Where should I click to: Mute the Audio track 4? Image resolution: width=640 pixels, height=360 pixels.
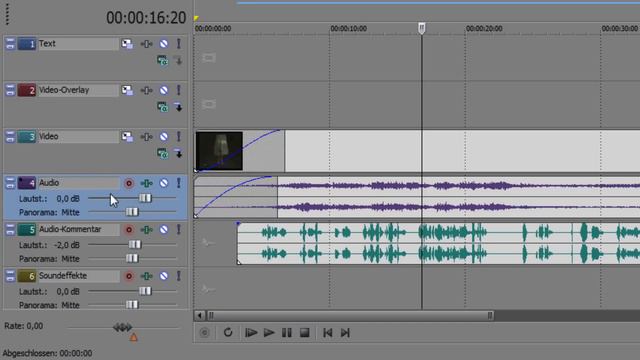(x=164, y=183)
